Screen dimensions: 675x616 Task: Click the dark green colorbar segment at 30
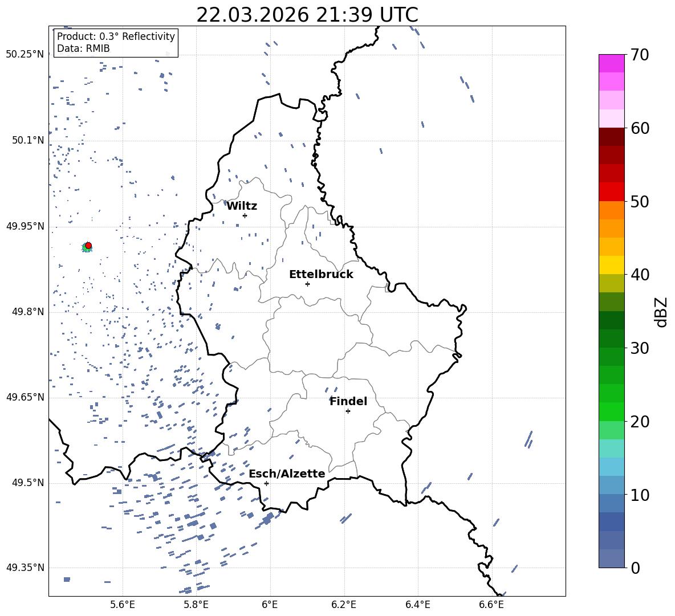(x=612, y=338)
